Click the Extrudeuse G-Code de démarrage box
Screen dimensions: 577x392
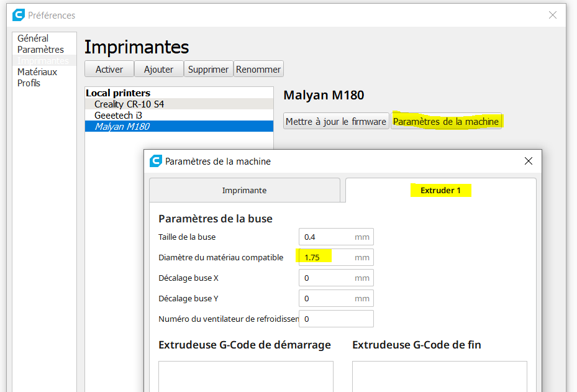click(246, 376)
